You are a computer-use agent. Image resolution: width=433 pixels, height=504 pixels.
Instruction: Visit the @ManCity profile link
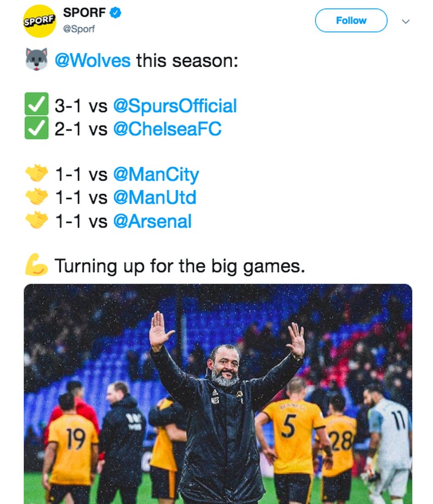tap(156, 175)
